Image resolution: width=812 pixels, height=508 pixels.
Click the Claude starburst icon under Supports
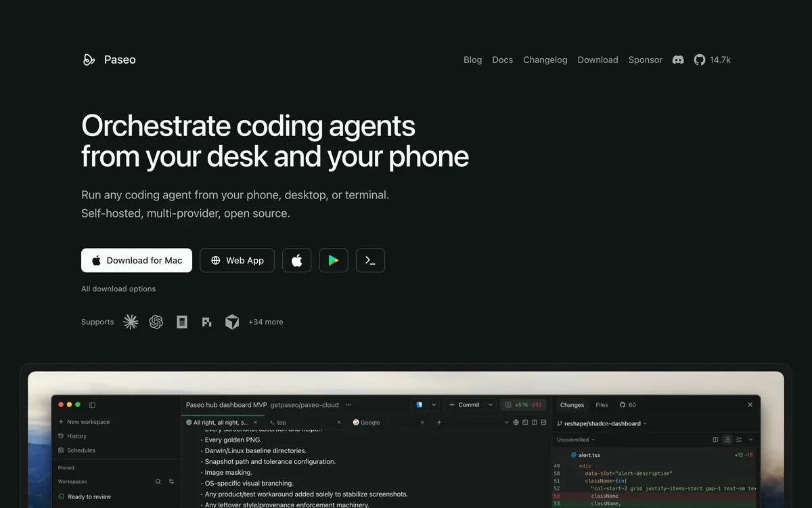[x=131, y=322]
